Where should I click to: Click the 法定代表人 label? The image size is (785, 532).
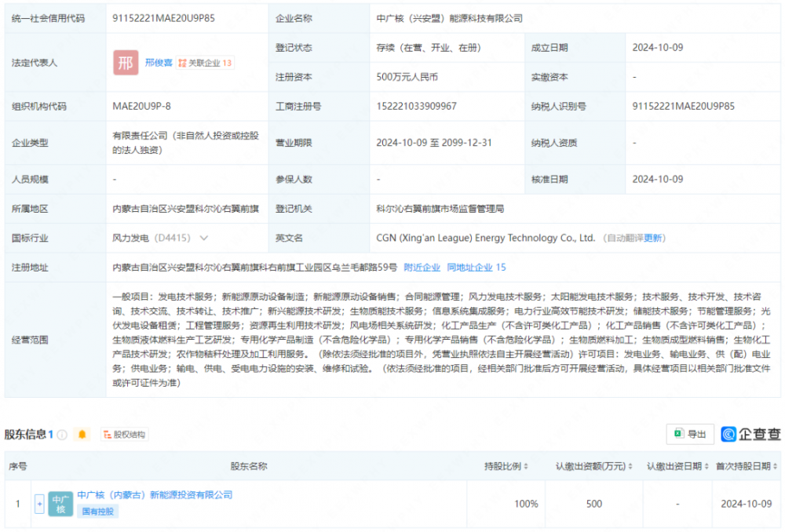click(35, 63)
